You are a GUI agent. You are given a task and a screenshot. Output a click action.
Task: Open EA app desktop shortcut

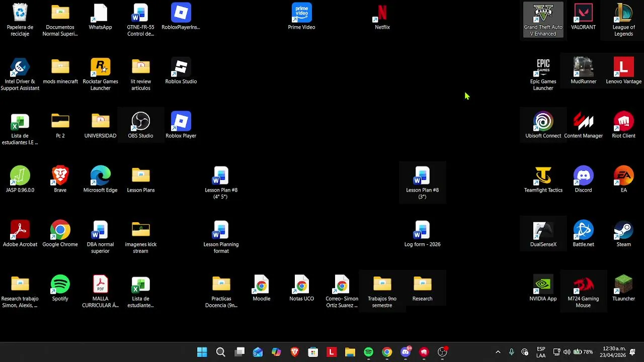tap(624, 180)
